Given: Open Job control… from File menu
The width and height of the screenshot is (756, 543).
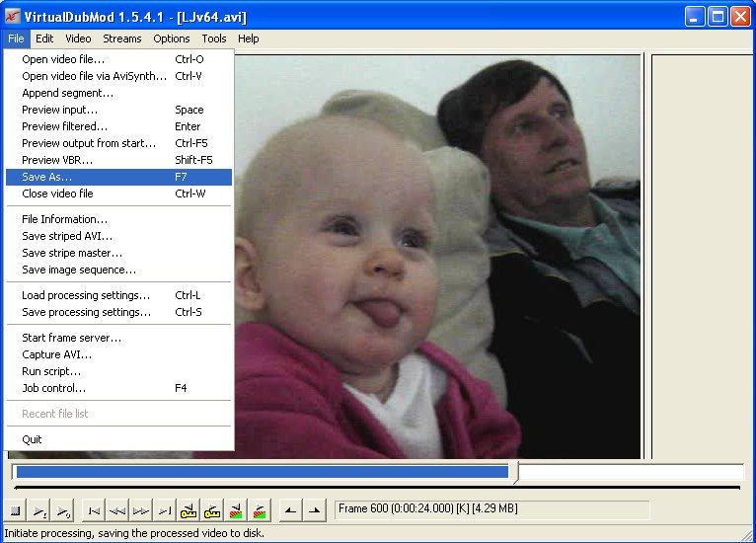Looking at the screenshot, I should (118, 388).
